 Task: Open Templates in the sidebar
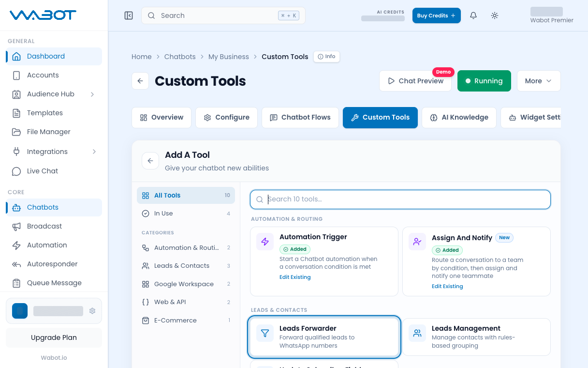[54, 113]
